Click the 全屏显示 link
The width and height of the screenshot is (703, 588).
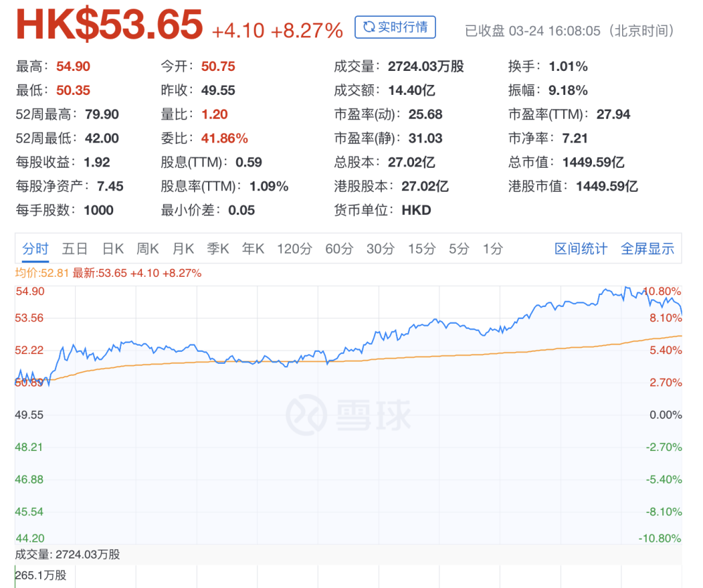pyautogui.click(x=647, y=249)
